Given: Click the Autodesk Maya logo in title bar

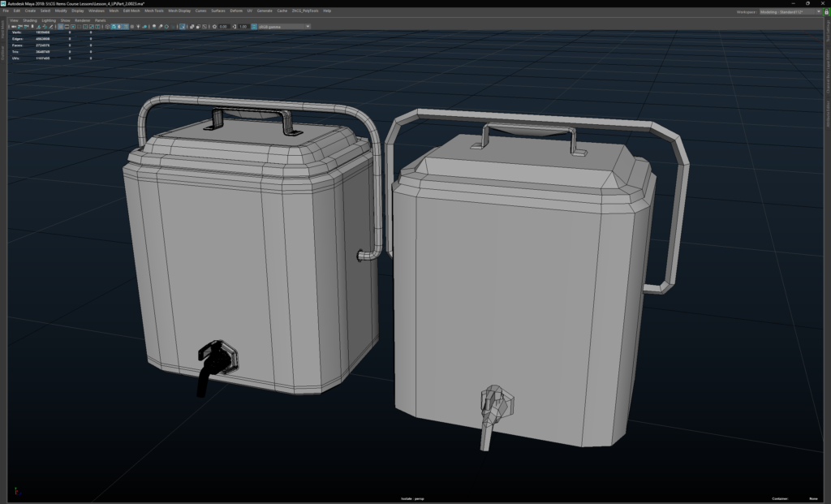Looking at the screenshot, I should (4, 3).
